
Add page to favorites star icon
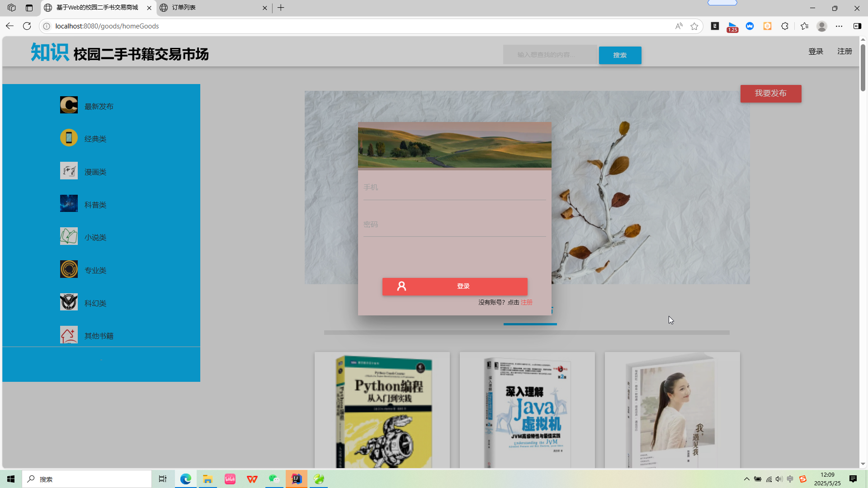[694, 26]
